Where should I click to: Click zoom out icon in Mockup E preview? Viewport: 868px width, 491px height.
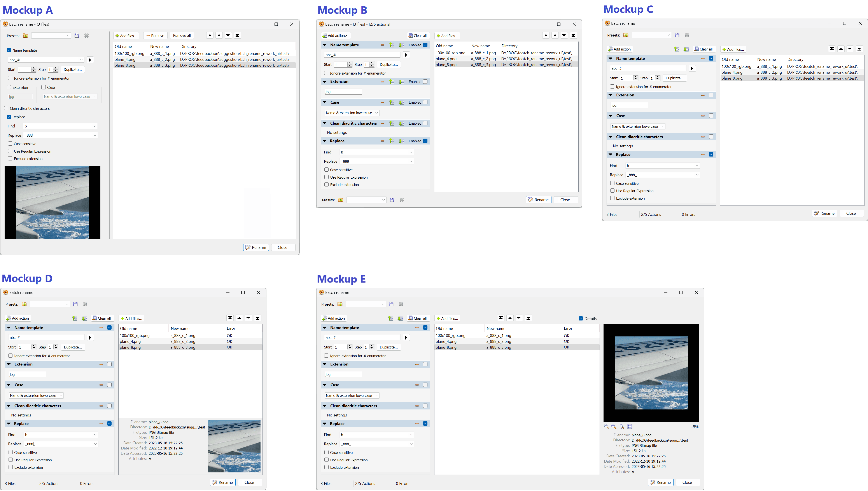pos(606,427)
